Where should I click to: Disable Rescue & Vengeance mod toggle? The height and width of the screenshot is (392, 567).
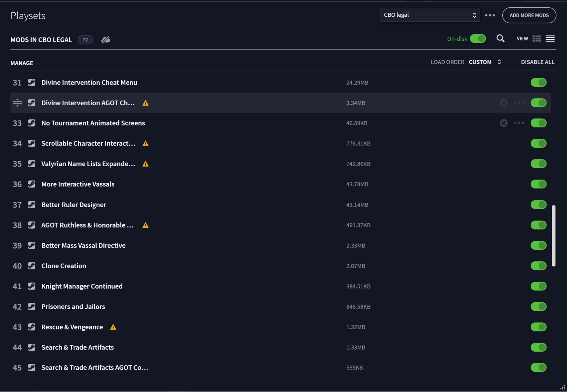(538, 327)
